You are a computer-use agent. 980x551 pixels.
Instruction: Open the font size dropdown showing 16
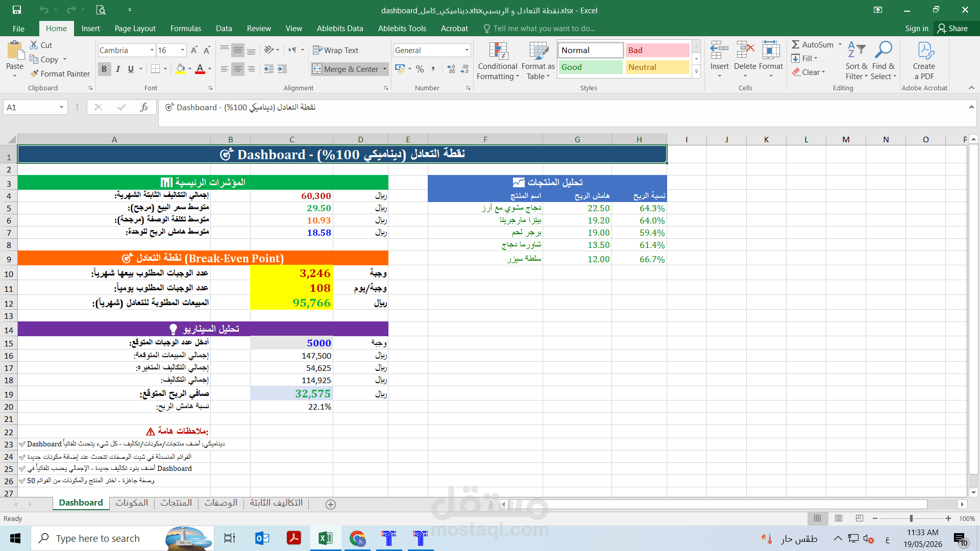point(183,50)
